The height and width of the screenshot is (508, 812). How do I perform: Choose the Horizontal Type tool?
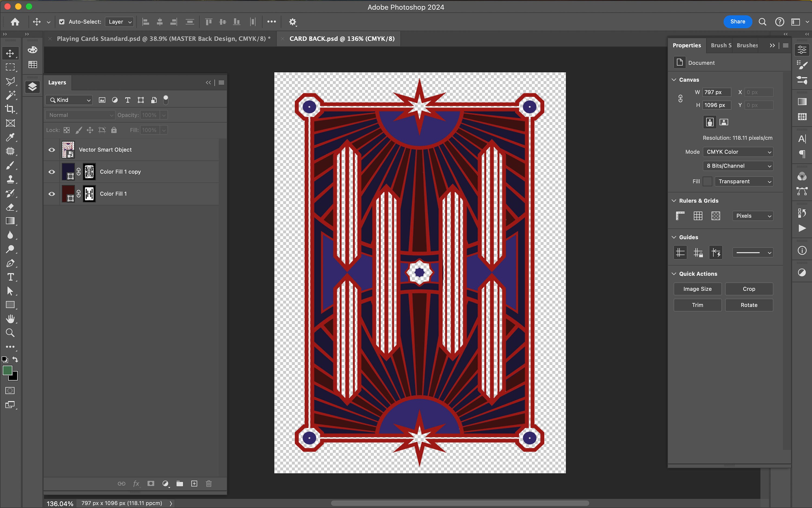pos(10,277)
